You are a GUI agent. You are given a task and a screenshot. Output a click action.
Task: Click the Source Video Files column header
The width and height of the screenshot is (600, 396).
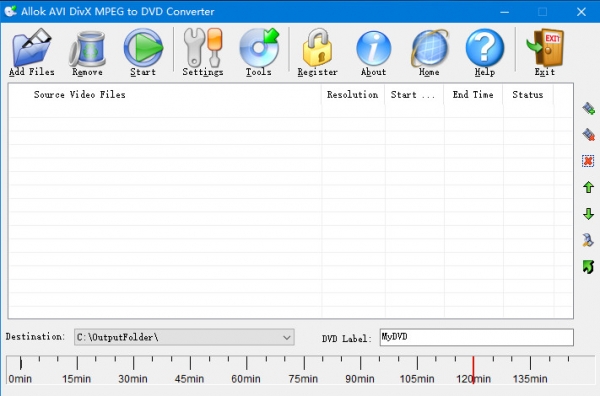165,95
